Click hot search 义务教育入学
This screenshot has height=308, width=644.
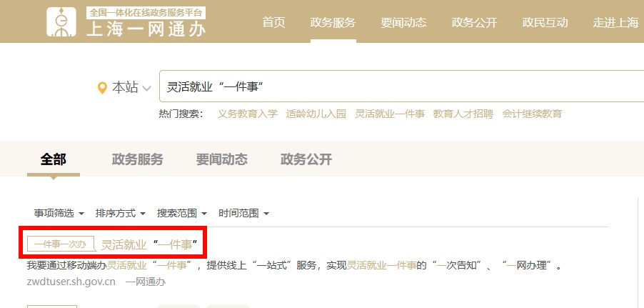coord(248,114)
